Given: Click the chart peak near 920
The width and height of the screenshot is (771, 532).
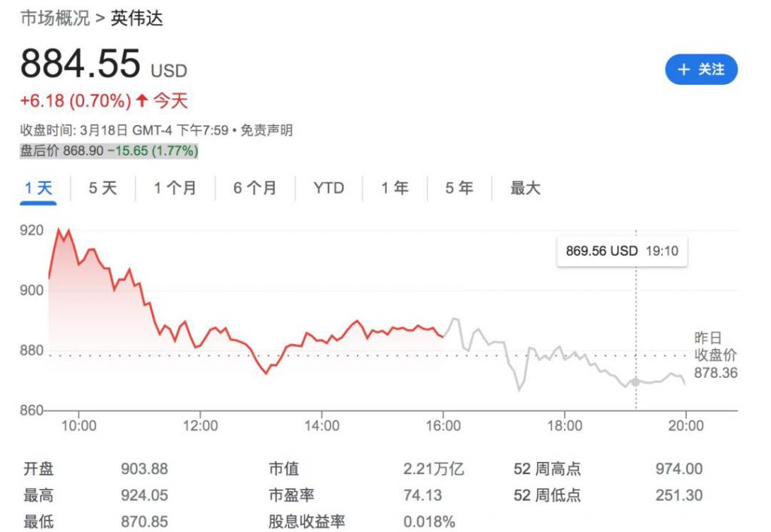Looking at the screenshot, I should (59, 230).
